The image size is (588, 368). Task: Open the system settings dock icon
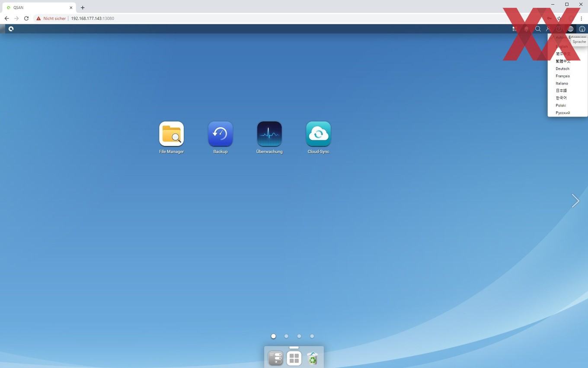[x=276, y=358]
